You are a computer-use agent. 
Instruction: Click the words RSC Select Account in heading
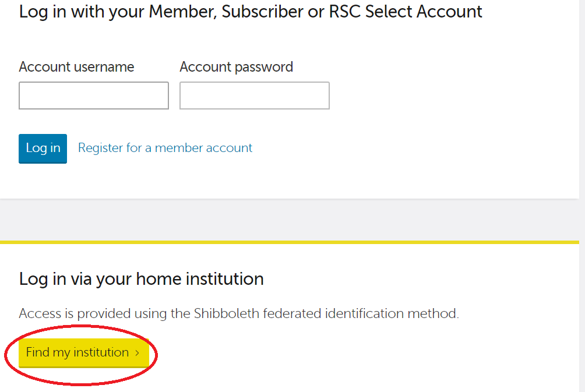click(406, 11)
